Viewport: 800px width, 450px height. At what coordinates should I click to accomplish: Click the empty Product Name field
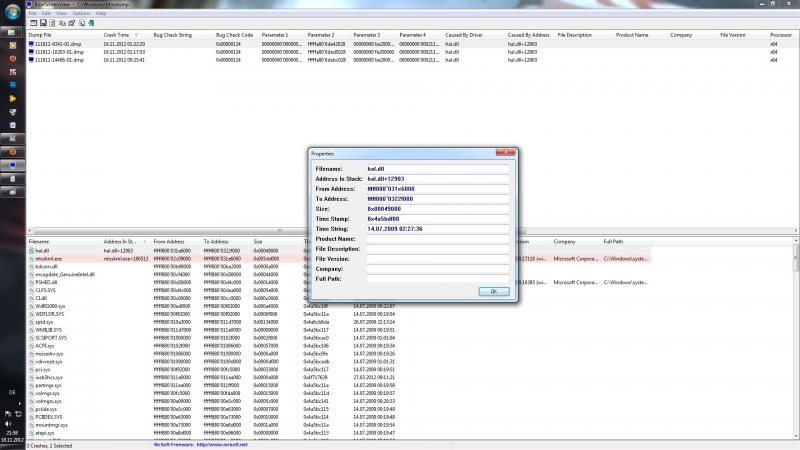pyautogui.click(x=437, y=239)
